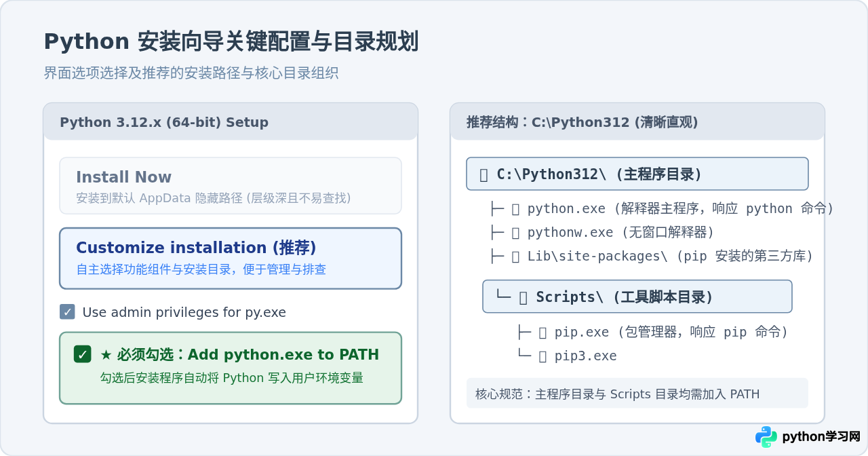
Task: Click the file icon before pip.exe
Action: pyautogui.click(x=542, y=332)
